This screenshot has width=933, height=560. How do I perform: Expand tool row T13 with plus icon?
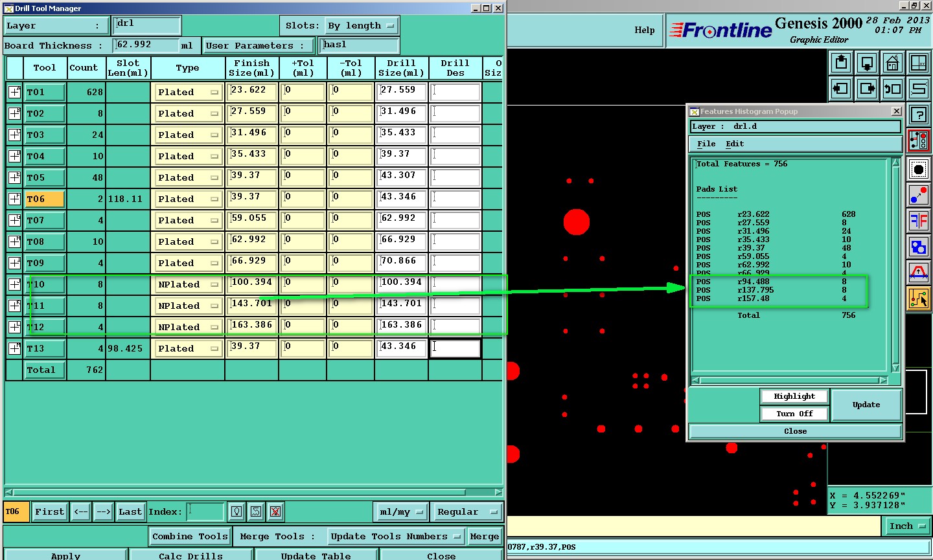point(14,348)
